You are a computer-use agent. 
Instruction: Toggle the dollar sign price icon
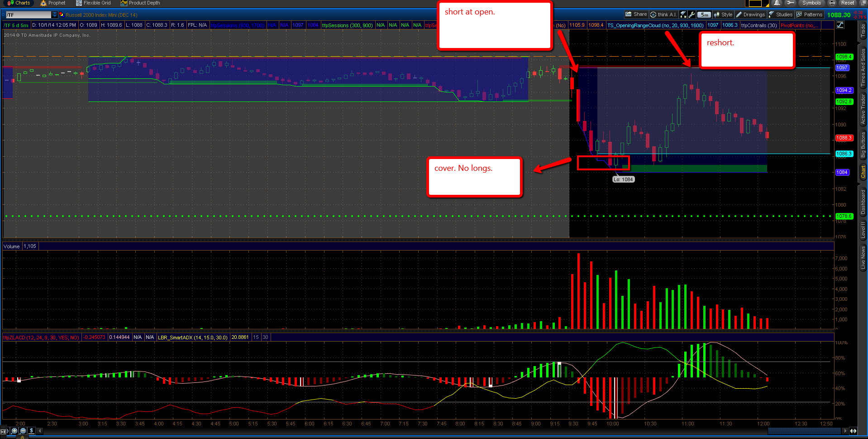tap(31, 431)
